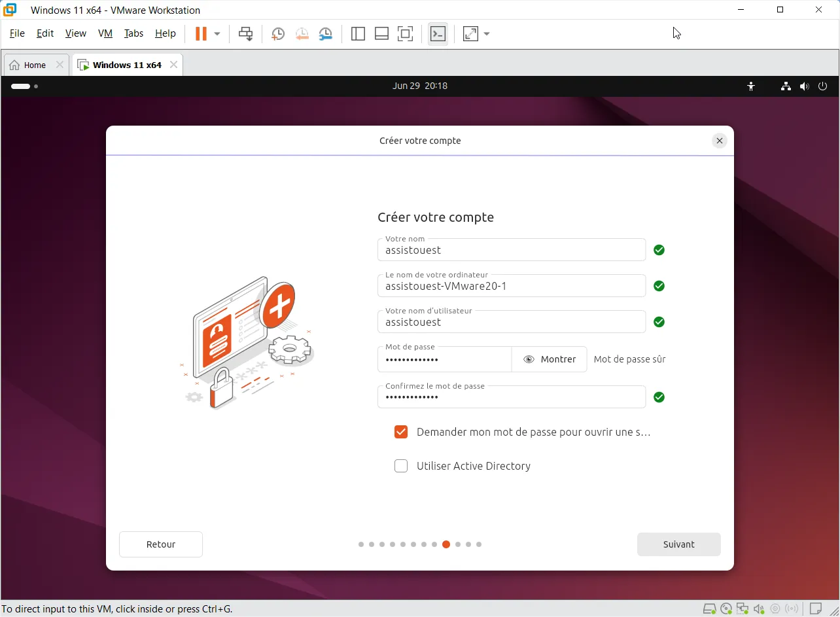Uncheck Demander mon mot de passe checkbox

coord(401,432)
